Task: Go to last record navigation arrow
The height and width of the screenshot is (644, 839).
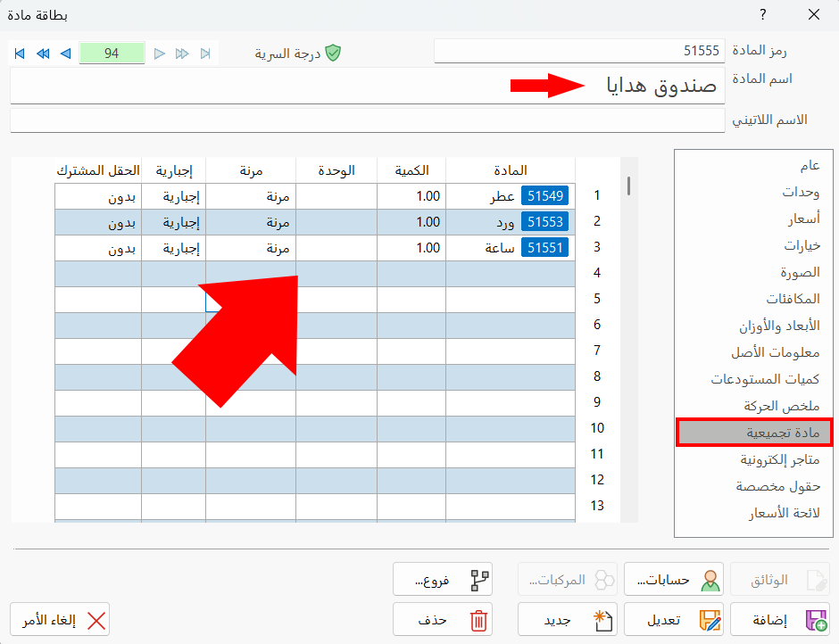Action: click(x=205, y=54)
